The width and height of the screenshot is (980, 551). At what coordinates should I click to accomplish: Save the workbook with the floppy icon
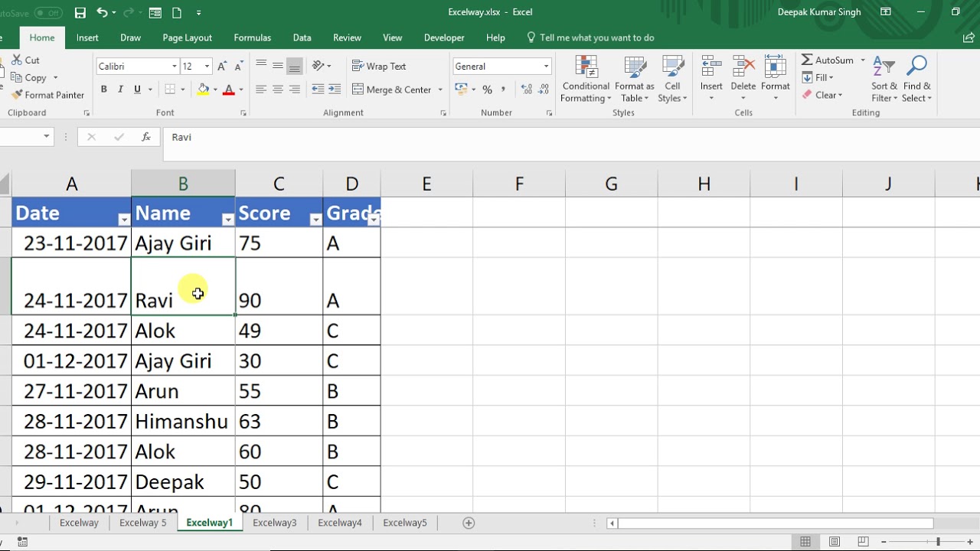point(80,12)
